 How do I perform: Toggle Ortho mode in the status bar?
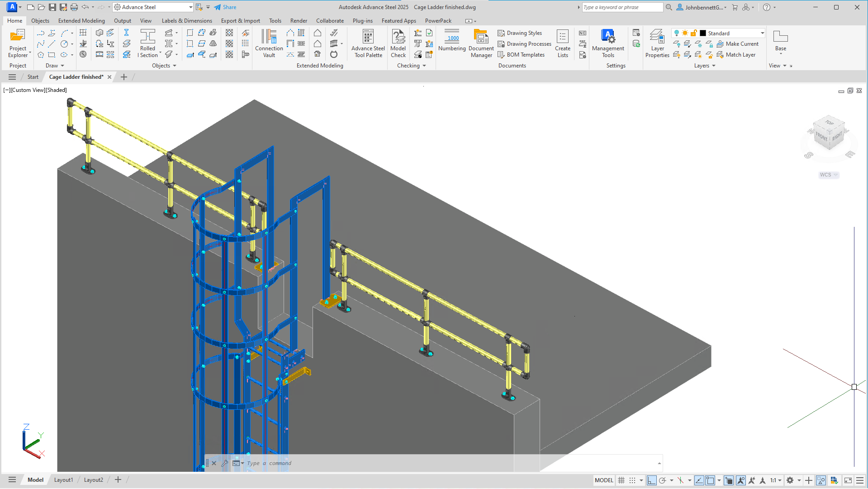click(x=652, y=480)
